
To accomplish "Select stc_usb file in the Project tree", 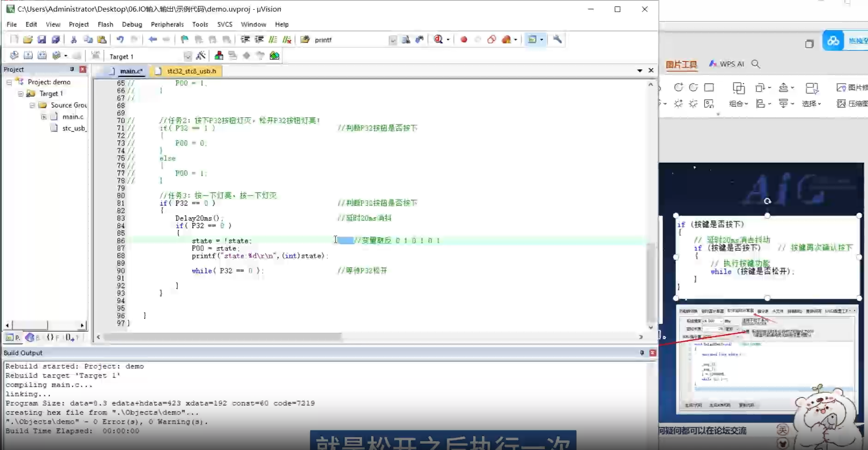I will click(x=68, y=128).
